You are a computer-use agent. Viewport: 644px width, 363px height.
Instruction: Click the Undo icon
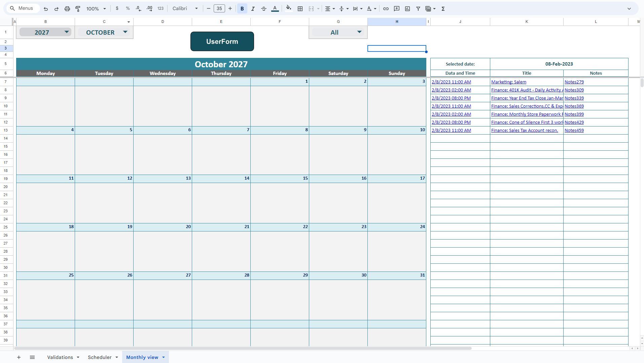46,9
